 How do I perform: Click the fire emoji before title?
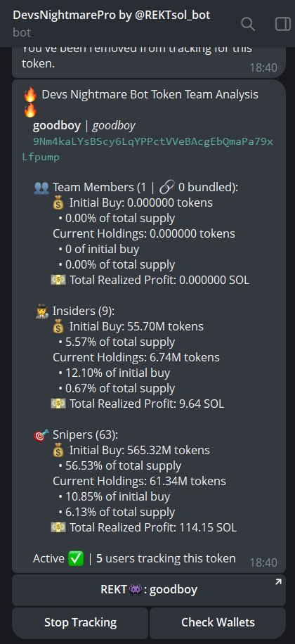point(30,95)
